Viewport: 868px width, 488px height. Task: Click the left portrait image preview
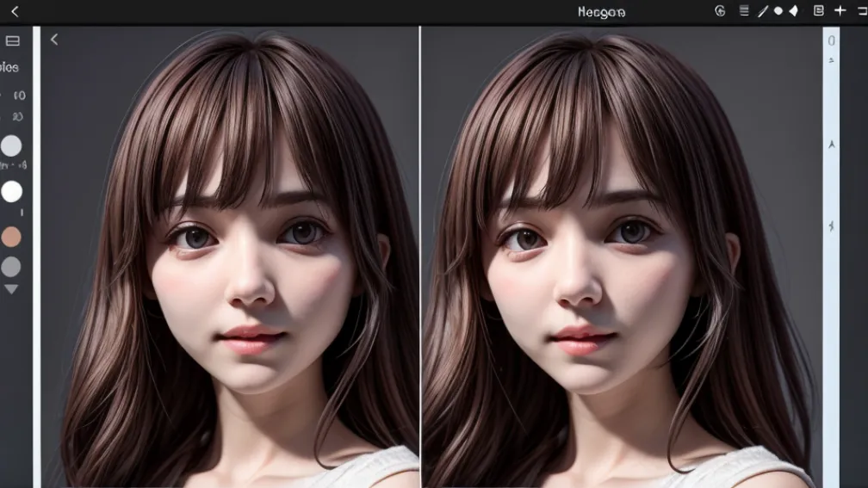(x=230, y=258)
